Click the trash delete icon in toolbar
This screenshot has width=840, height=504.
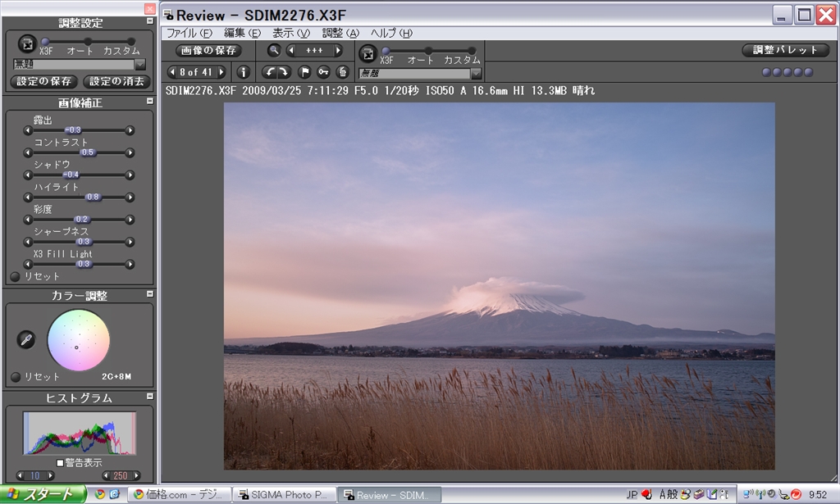pos(342,72)
